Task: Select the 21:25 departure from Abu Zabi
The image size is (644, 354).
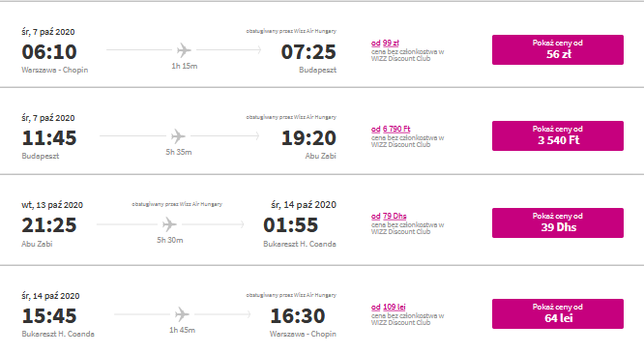Action: point(49,225)
